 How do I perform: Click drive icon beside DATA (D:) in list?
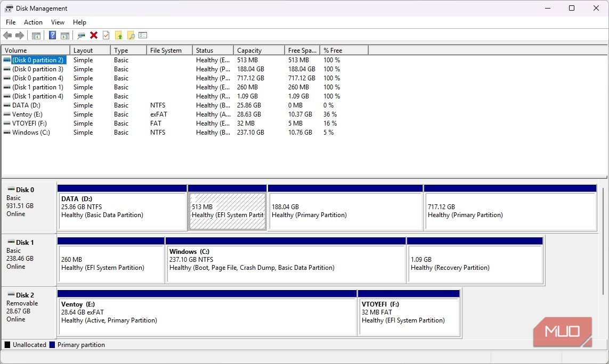(x=7, y=105)
